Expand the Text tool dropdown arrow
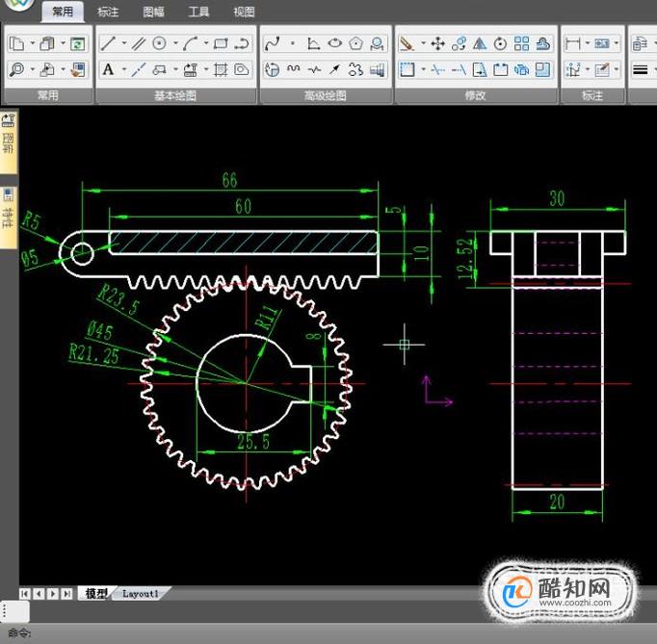 (x=124, y=68)
